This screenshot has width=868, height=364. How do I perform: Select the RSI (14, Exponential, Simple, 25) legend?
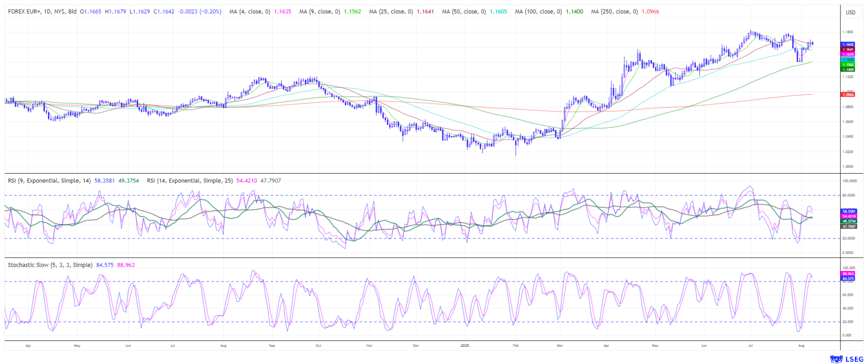point(190,181)
